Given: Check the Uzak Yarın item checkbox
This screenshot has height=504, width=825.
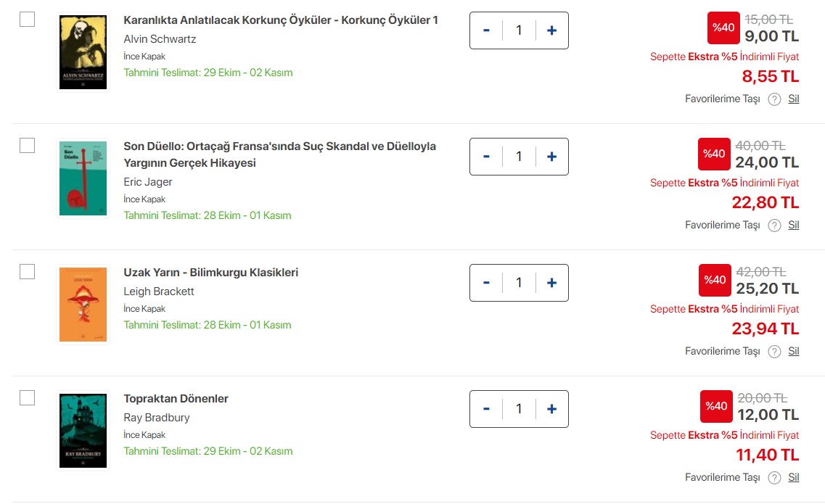Looking at the screenshot, I should coord(27,272).
